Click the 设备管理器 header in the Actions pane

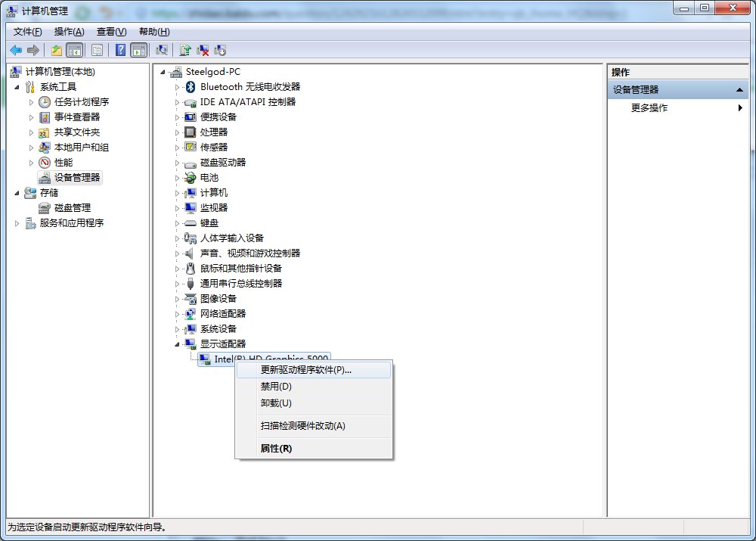pyautogui.click(x=641, y=89)
